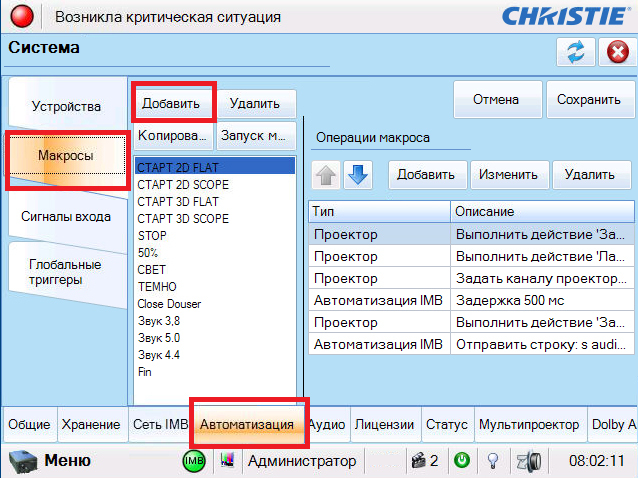Select macro СТАРТ 2D FLAT
638x478 pixels.
coord(214,167)
